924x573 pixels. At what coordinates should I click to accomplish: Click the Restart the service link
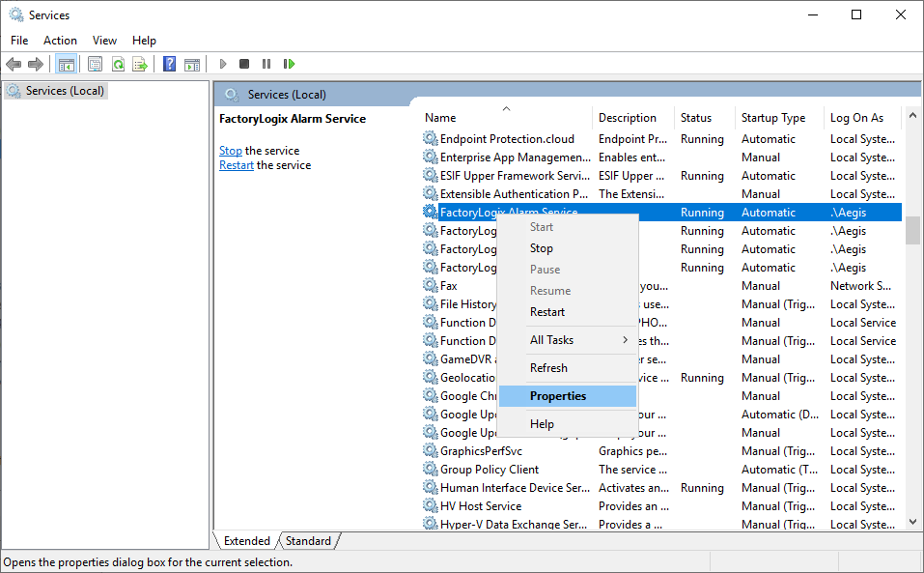coord(236,165)
